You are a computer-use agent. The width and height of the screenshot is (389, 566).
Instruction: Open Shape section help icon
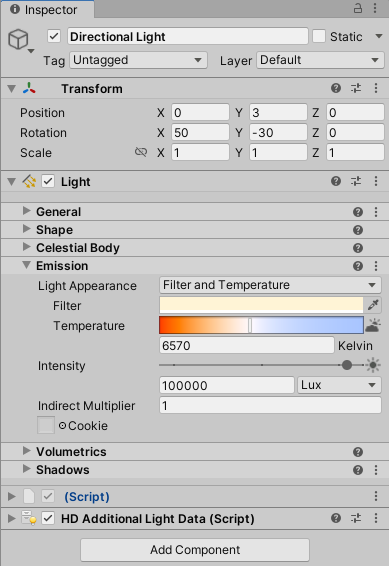pyautogui.click(x=358, y=230)
